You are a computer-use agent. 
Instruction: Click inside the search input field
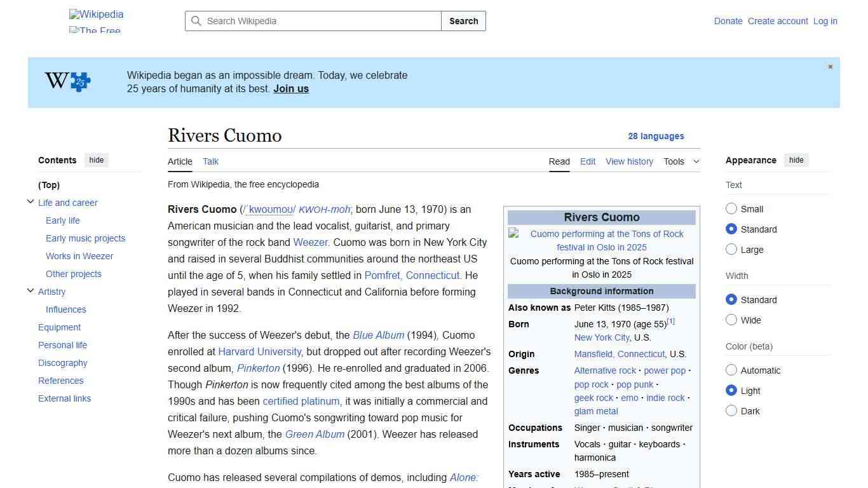[311, 21]
